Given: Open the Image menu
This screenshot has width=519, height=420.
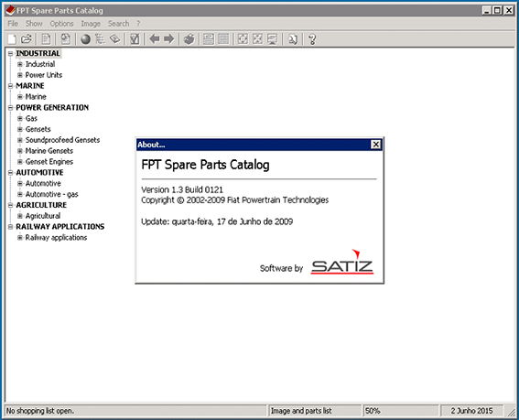Looking at the screenshot, I should coord(91,24).
